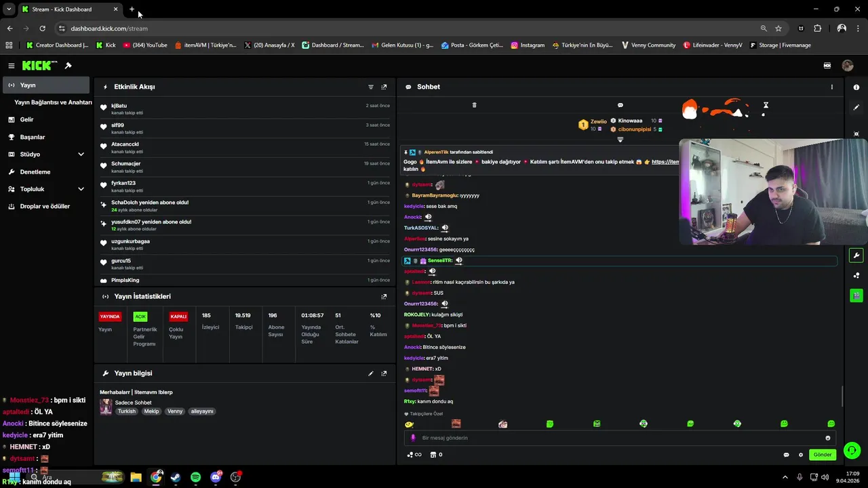Image resolution: width=868 pixels, height=488 pixels.
Task: Pop out the Etkinlik Akışı panel
Action: [384, 87]
